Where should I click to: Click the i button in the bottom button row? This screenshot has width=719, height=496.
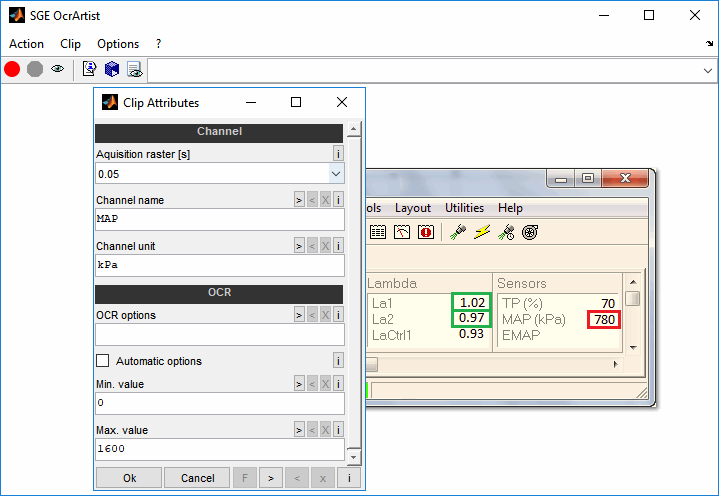(x=349, y=478)
